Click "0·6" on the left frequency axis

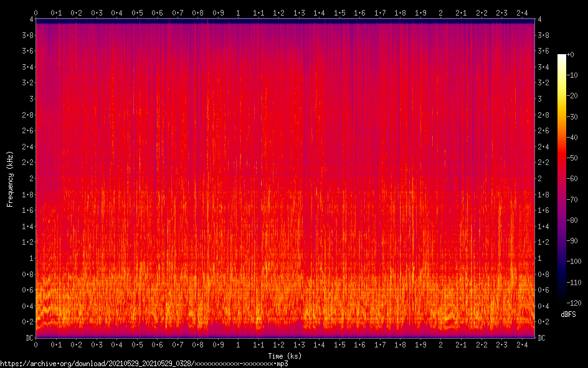[x=27, y=290]
